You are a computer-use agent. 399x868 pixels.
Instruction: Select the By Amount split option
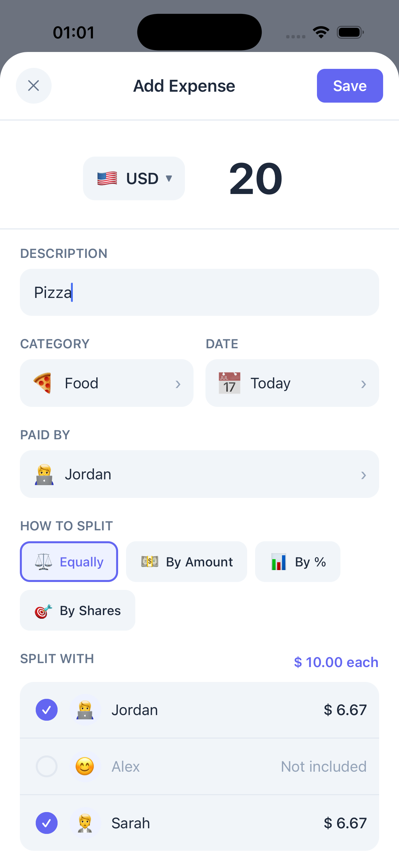coord(187,562)
